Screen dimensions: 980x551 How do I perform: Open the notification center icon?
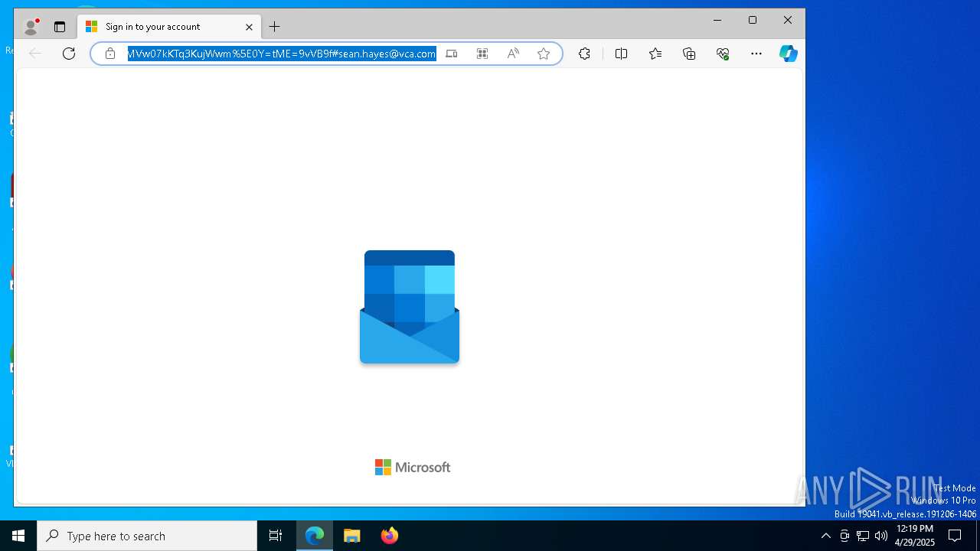point(955,536)
